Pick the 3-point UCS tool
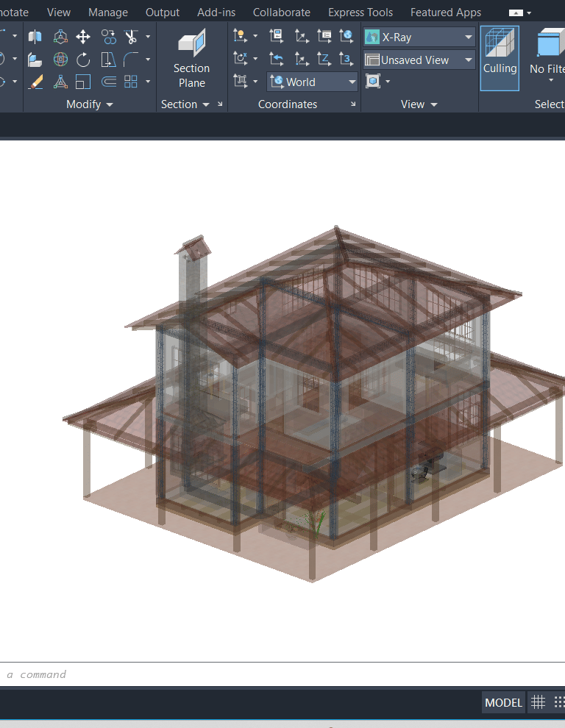This screenshot has width=565, height=728. click(x=347, y=59)
